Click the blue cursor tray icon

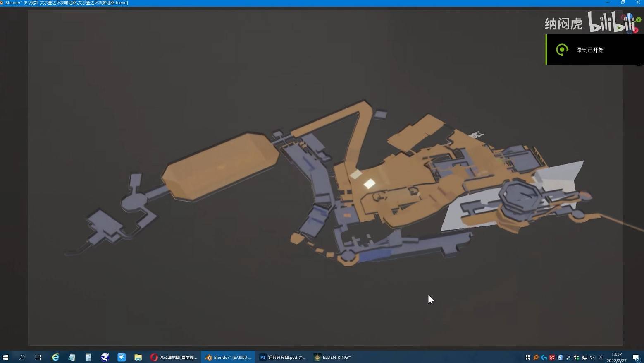coord(560,358)
